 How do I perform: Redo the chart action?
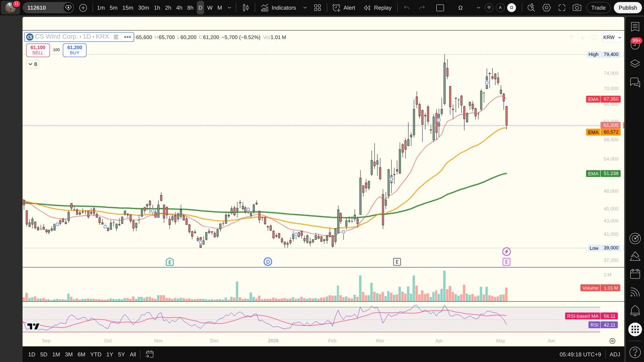(x=422, y=8)
